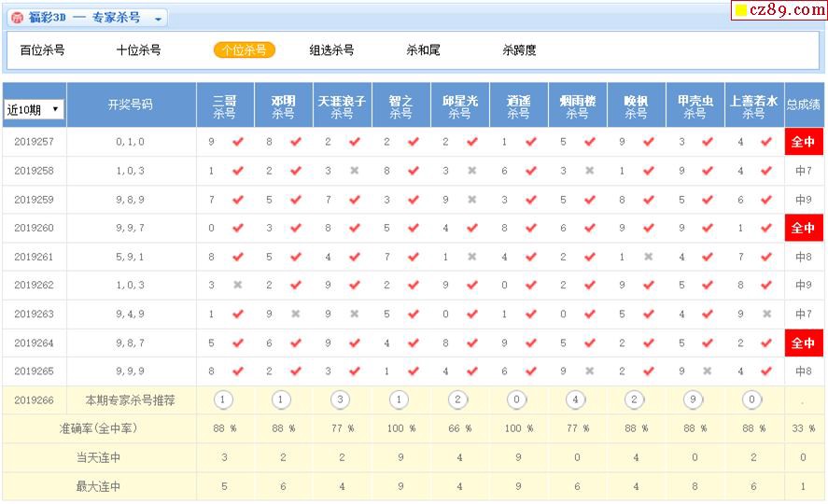
Task: Click 三哥's red checkmark in row 2019257
Action: coord(237,142)
